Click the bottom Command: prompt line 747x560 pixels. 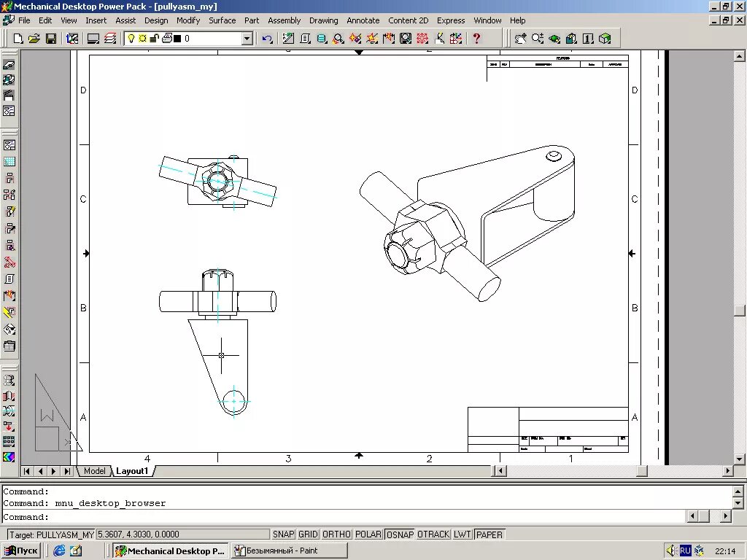coord(343,517)
